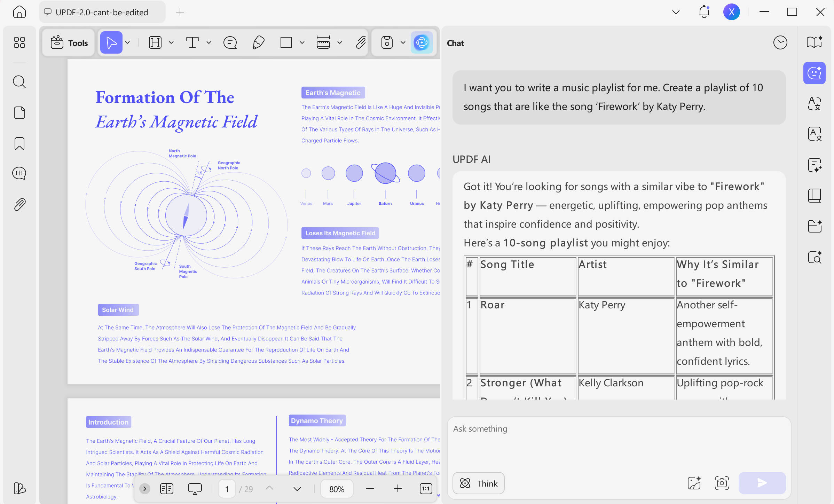Click the send message button
Image resolution: width=834 pixels, height=504 pixels.
(762, 483)
